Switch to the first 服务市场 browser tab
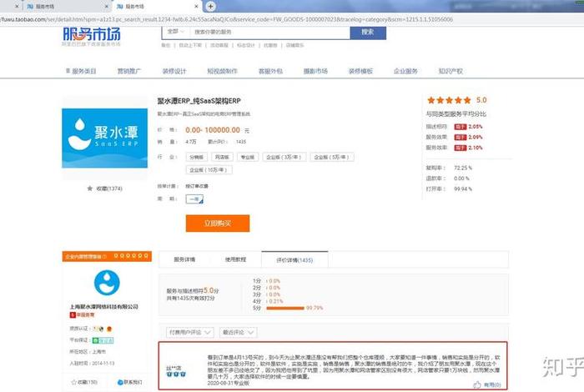The width and height of the screenshot is (584, 392). click(x=67, y=7)
